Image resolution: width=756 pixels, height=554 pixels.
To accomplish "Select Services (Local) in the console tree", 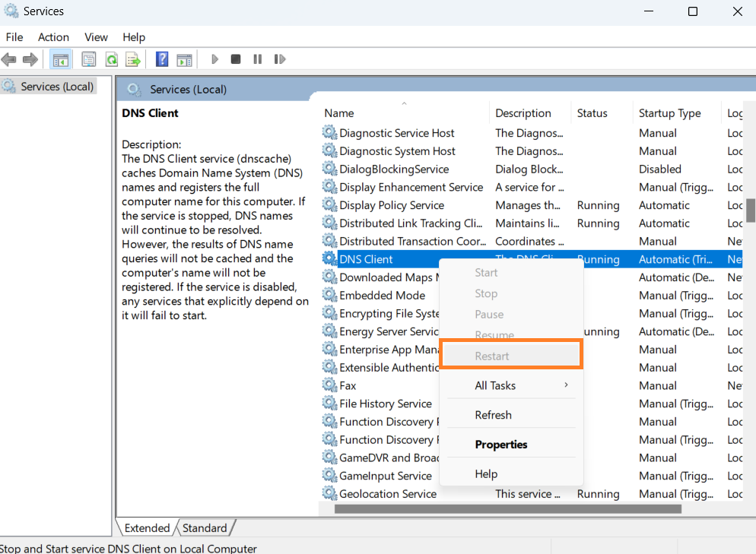I will (x=57, y=87).
